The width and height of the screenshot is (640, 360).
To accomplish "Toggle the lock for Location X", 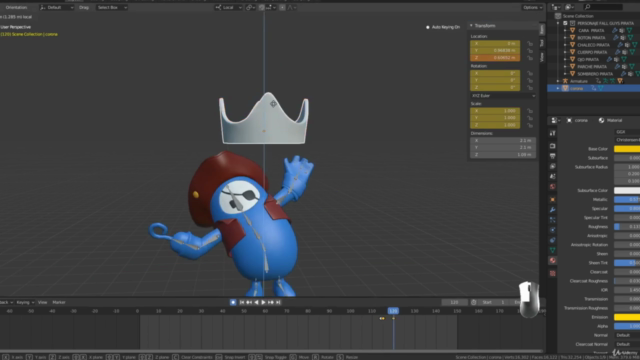I will click(x=530, y=43).
